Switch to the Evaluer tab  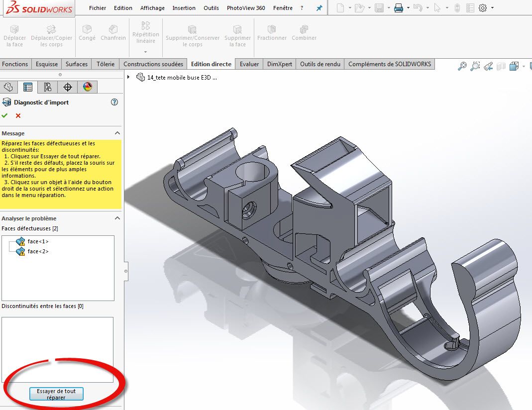249,64
